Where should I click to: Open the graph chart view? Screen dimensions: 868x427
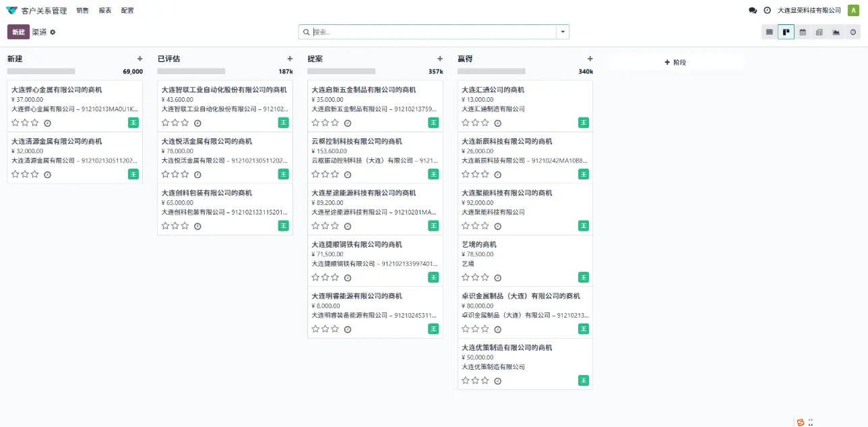(836, 32)
